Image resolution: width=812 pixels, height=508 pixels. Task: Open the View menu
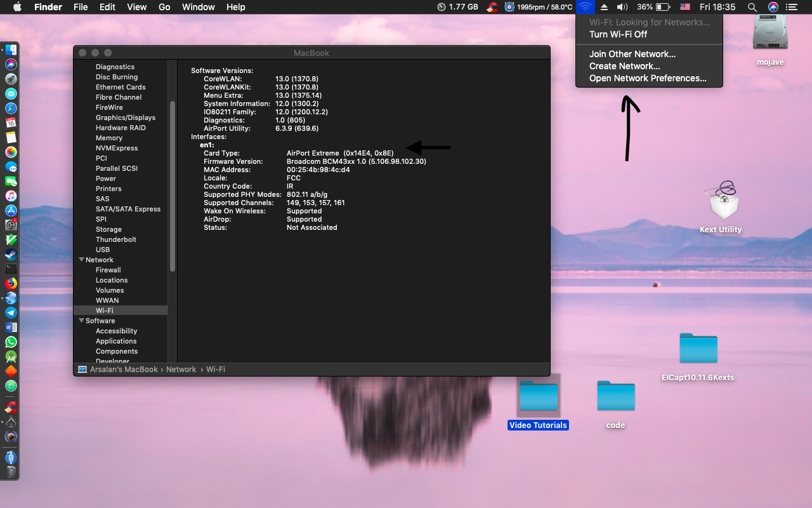point(136,7)
